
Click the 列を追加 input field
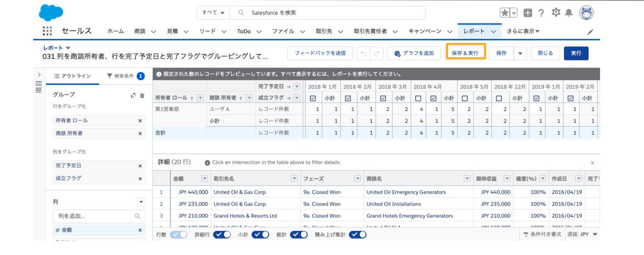point(99,216)
